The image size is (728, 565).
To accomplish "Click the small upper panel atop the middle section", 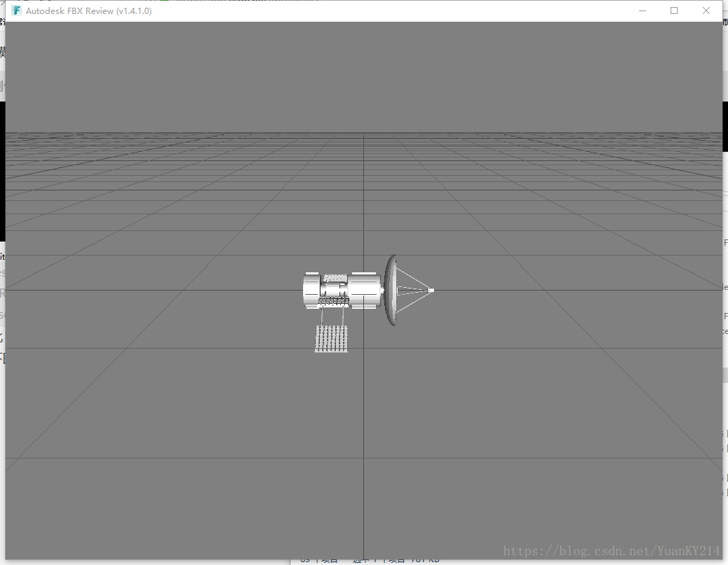I will pos(335,278).
